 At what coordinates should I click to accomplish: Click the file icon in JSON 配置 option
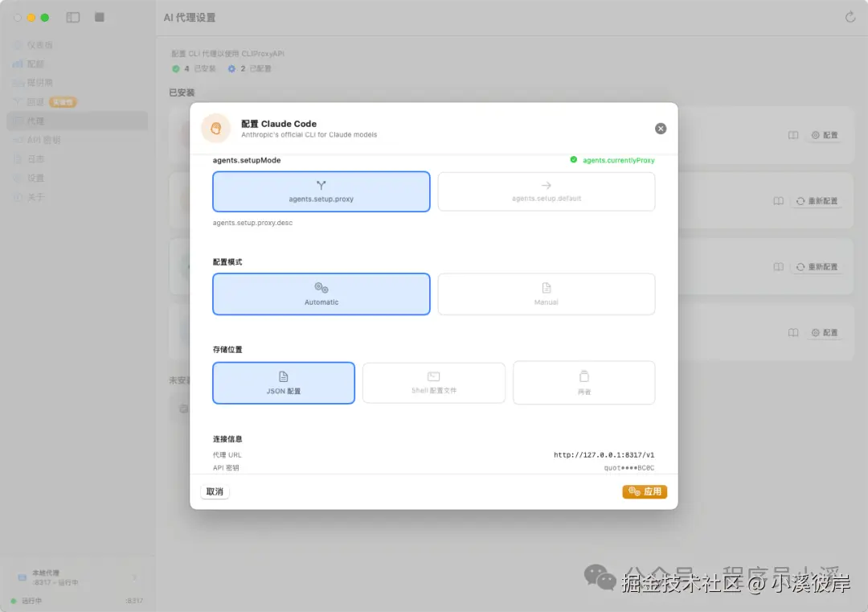284,376
